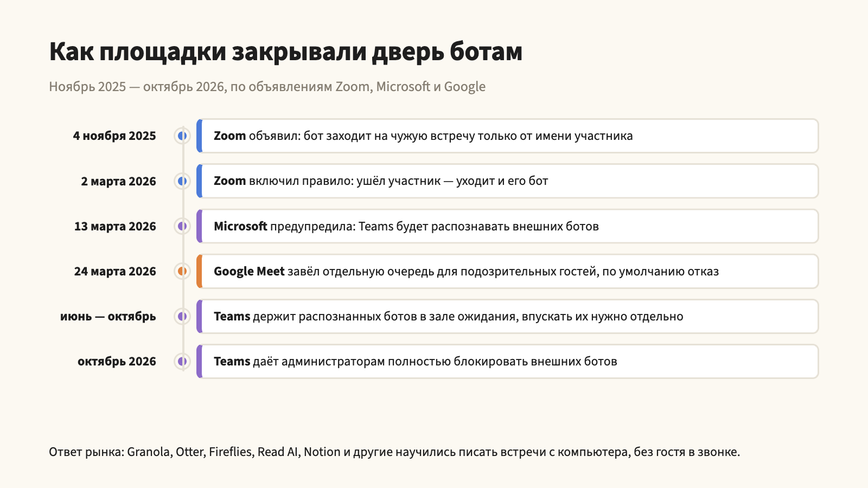
Task: Select the date label 'июнь — октябрь'
Action: [x=108, y=317]
